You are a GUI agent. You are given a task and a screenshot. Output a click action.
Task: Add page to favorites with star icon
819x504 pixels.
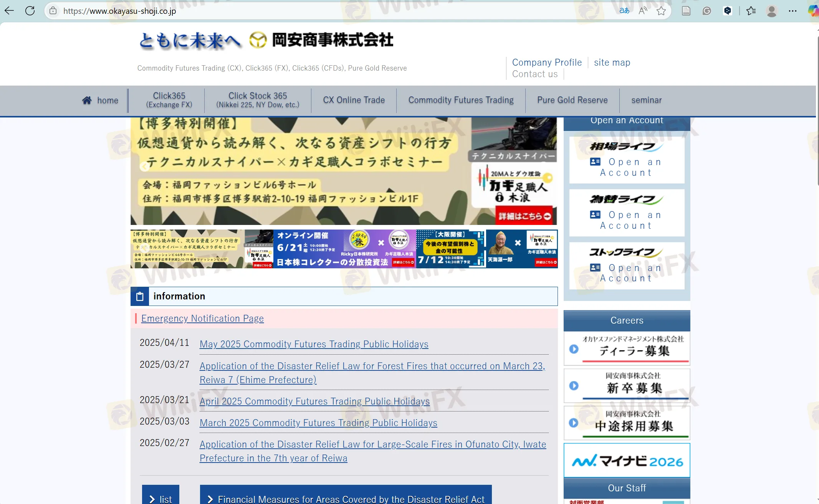(661, 11)
